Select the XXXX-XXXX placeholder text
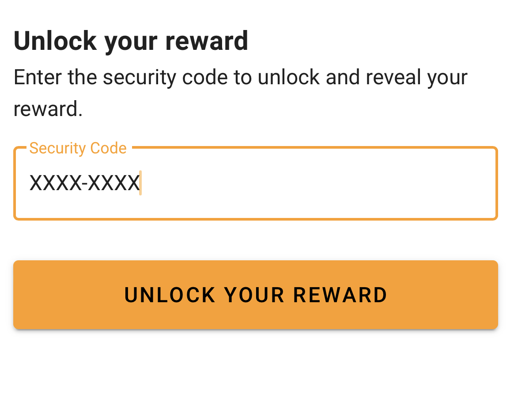 point(84,182)
